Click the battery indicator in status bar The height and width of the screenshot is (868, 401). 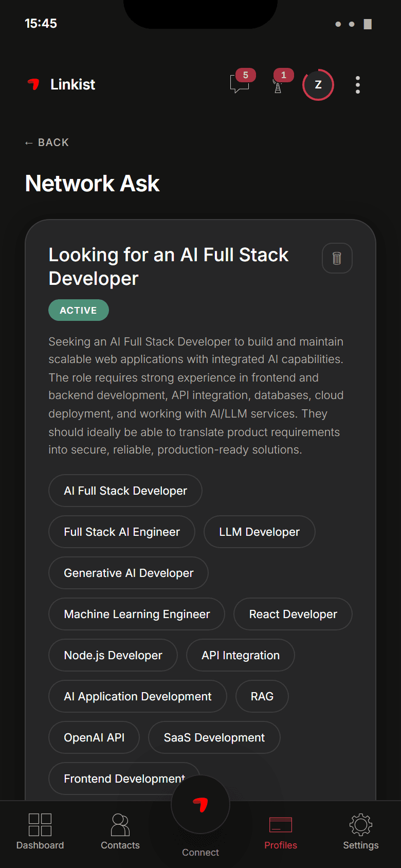coord(368,24)
